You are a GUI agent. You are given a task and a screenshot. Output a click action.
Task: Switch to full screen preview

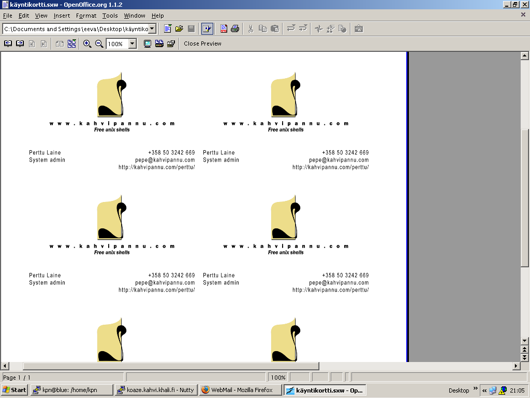148,44
